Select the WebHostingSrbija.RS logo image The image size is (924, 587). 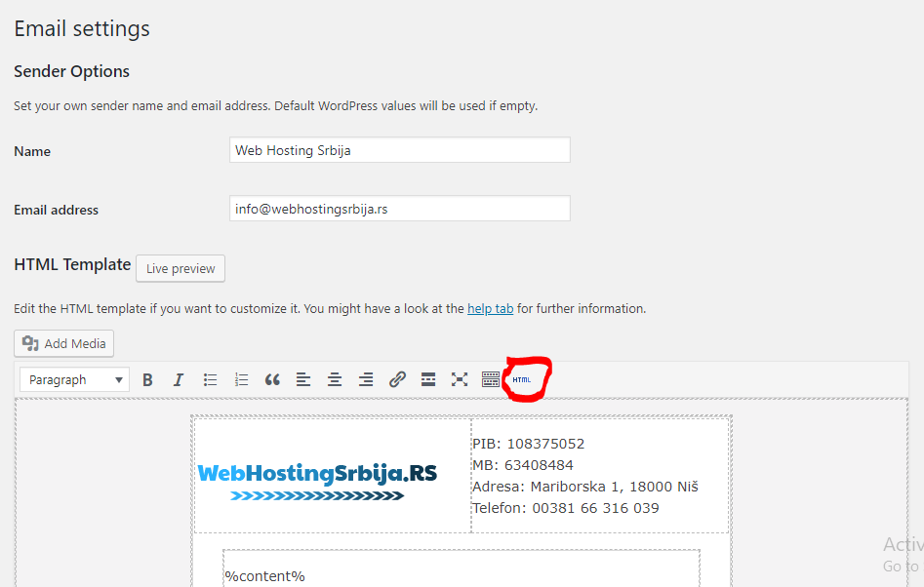click(x=318, y=481)
